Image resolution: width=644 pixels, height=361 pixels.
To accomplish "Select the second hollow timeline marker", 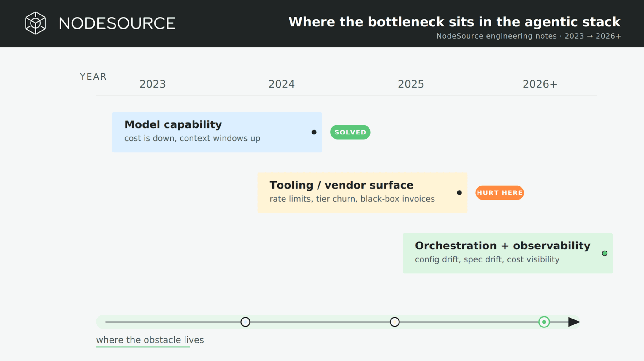I will [394, 322].
